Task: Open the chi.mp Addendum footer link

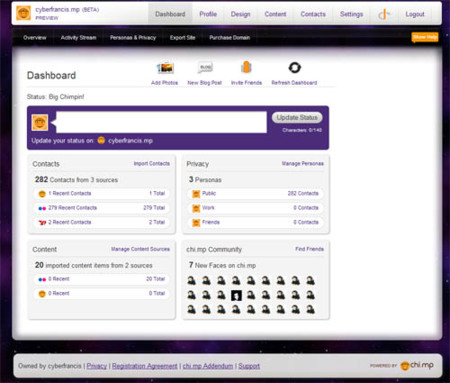Action: point(208,366)
